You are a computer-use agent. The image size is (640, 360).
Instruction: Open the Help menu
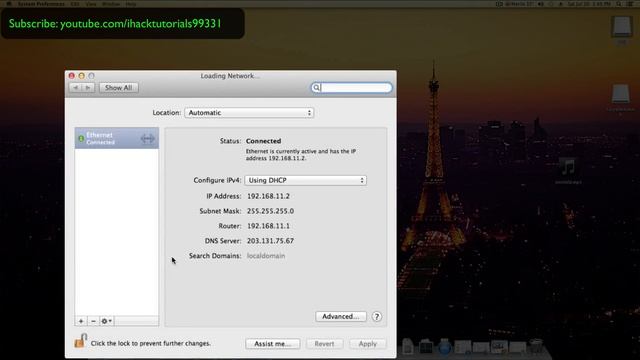point(131,4)
